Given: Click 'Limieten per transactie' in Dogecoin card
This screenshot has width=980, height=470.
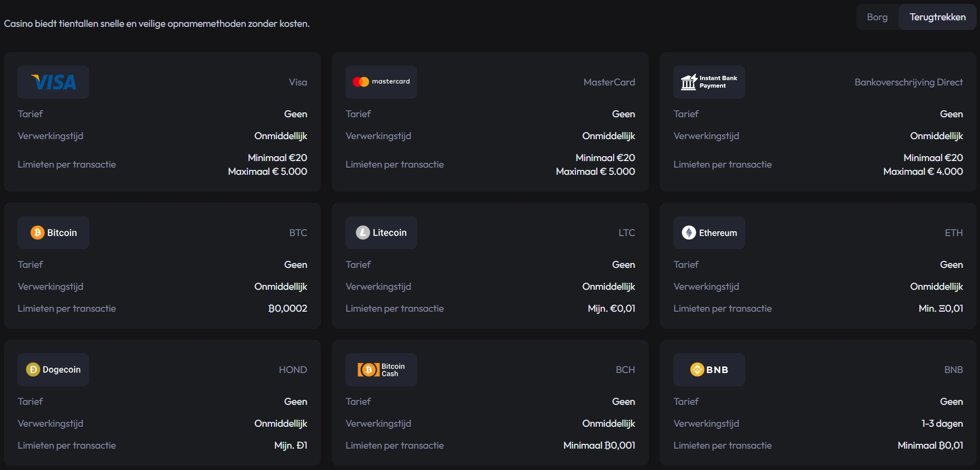Looking at the screenshot, I should point(67,445).
